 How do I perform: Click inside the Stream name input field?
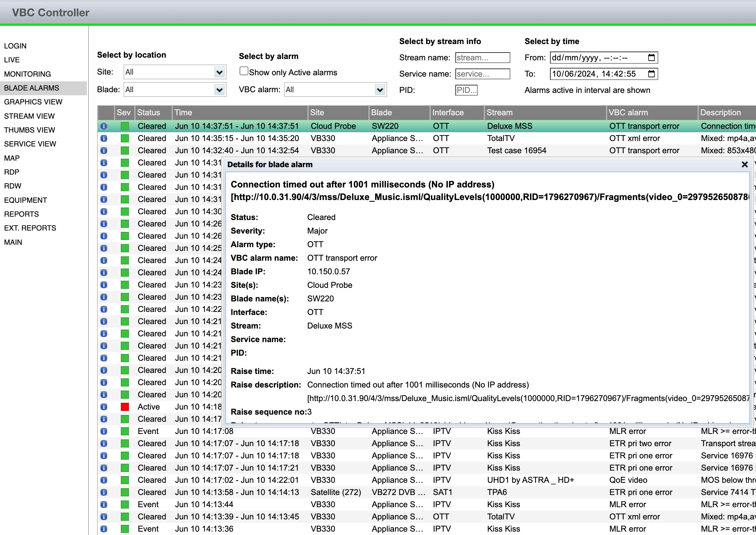(x=483, y=58)
